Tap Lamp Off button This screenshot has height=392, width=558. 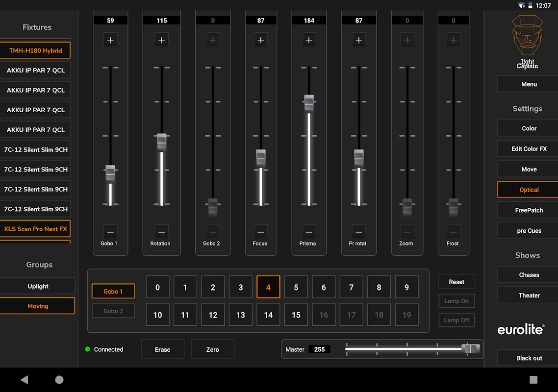click(457, 320)
